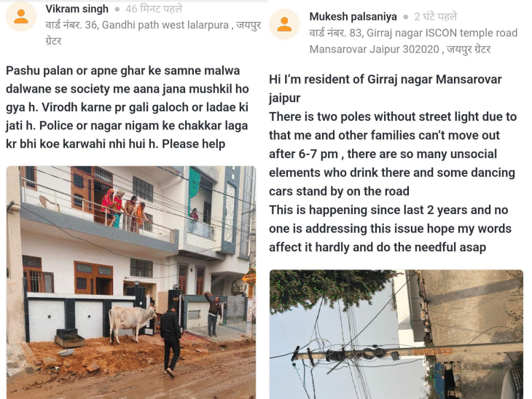The width and height of the screenshot is (532, 399).
Task: Click the 'ग्रेटर' text under Vikram's address
Action: point(54,41)
